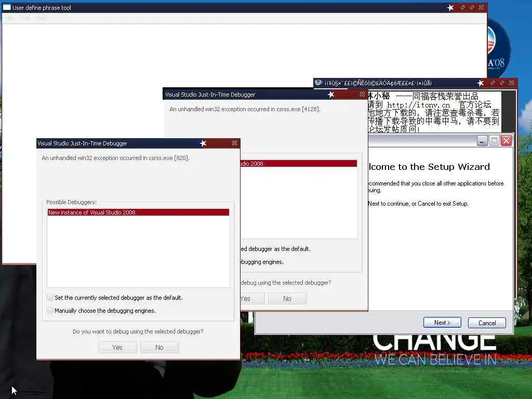The width and height of the screenshot is (532, 399).
Task: Click Cancel in the Setup Wizard
Action: (487, 323)
